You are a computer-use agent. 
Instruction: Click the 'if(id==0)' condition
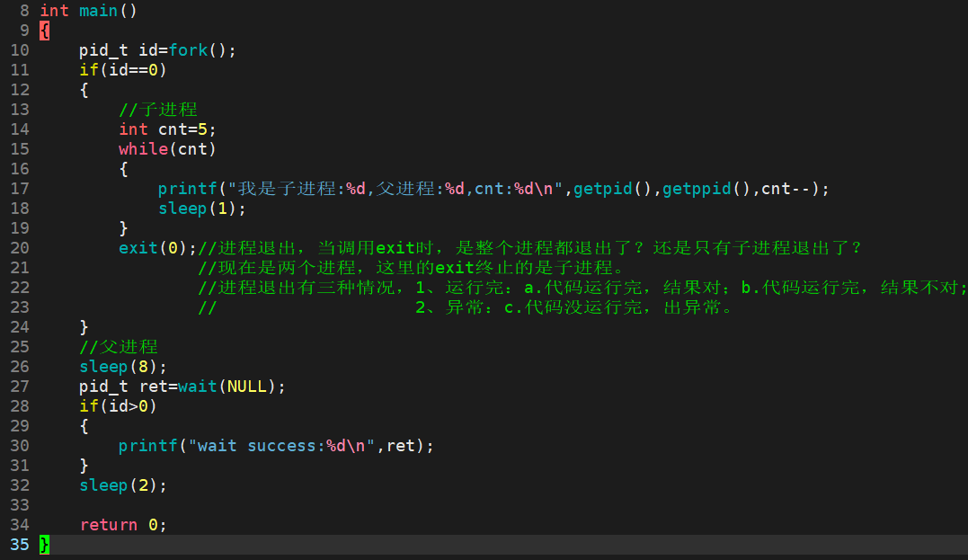123,70
